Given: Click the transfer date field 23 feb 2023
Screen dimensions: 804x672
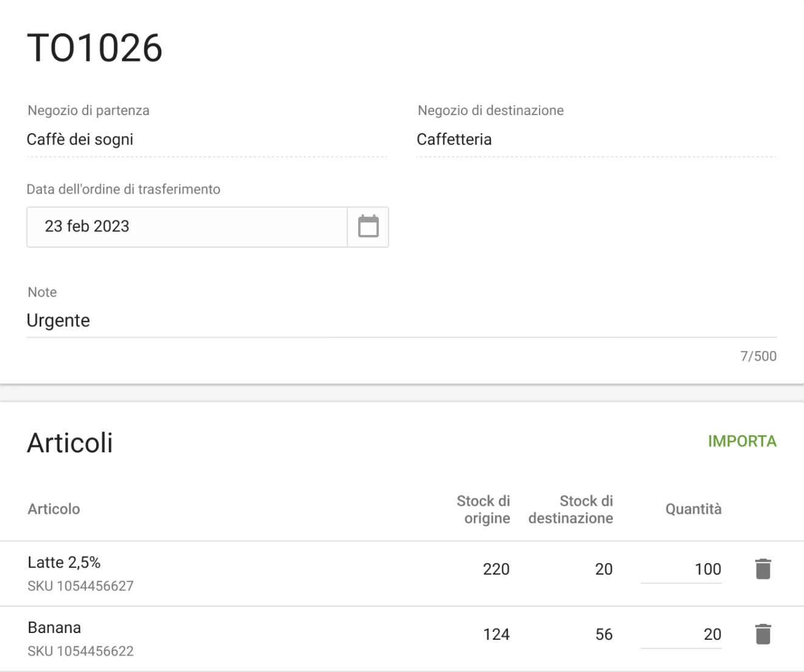Looking at the screenshot, I should (x=186, y=226).
